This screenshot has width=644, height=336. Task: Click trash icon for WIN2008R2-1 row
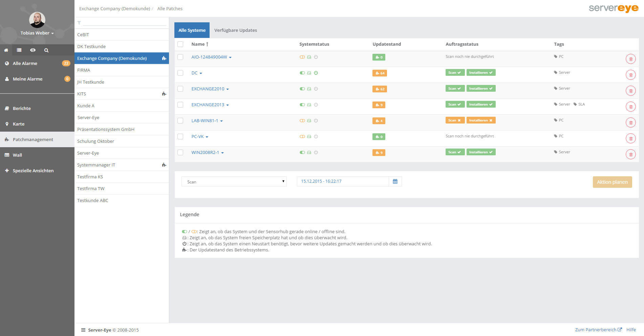[630, 154]
